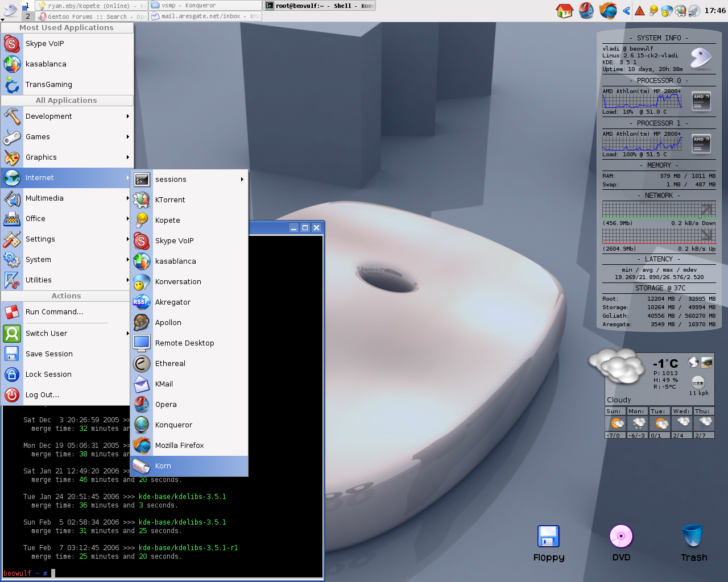Open the Floppy desktop icon
Screen dimensions: 728x582
tap(549, 544)
